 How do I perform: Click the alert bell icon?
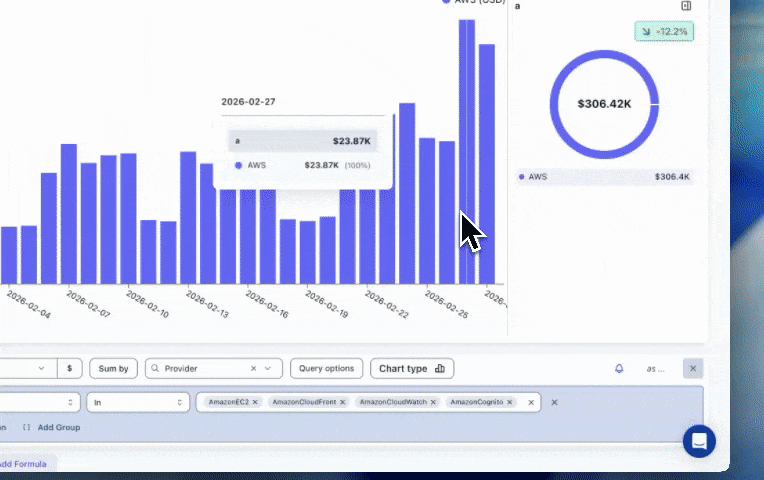coord(619,368)
